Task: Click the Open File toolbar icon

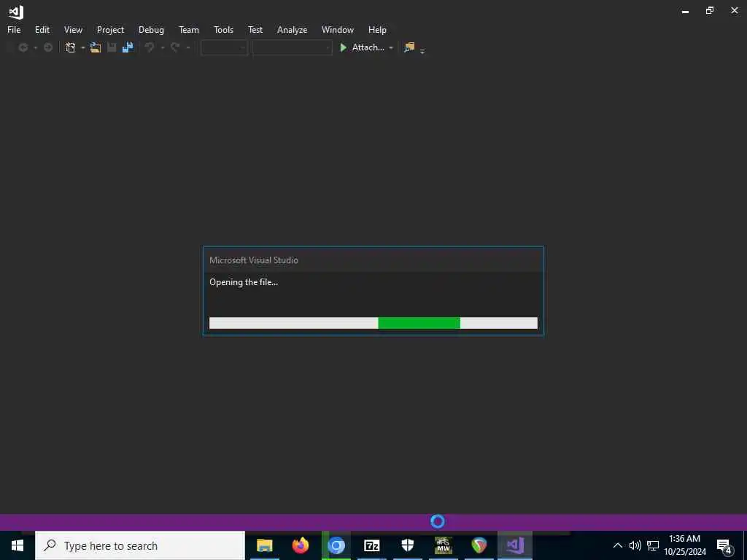Action: point(96,47)
